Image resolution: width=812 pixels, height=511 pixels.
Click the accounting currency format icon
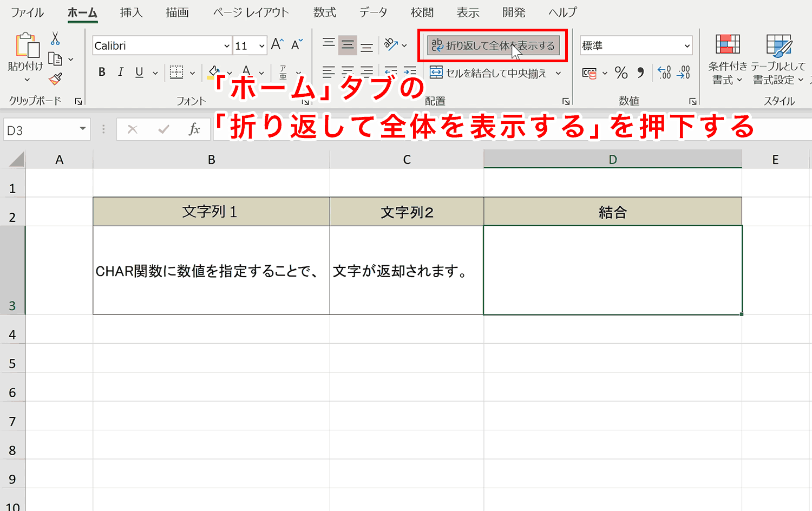(x=590, y=73)
